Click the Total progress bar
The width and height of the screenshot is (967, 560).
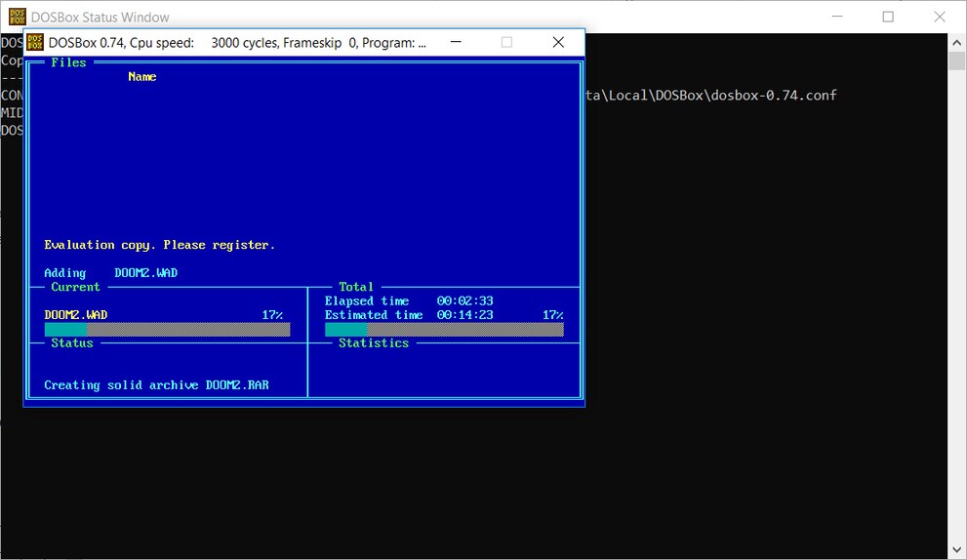(444, 330)
